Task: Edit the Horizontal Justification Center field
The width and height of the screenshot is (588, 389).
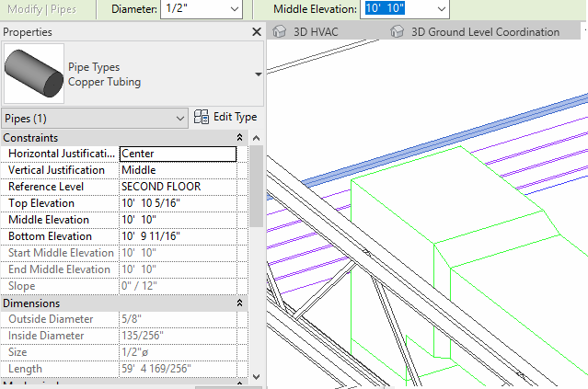Action: click(178, 154)
